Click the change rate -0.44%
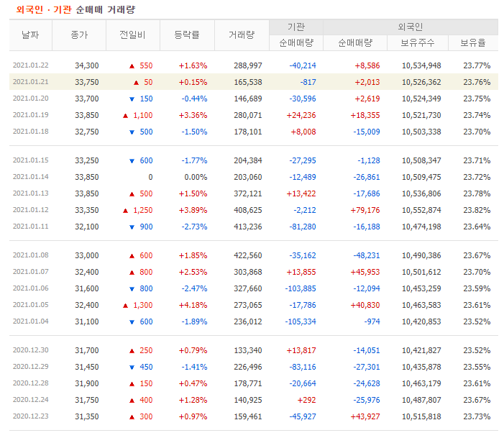 [x=194, y=99]
